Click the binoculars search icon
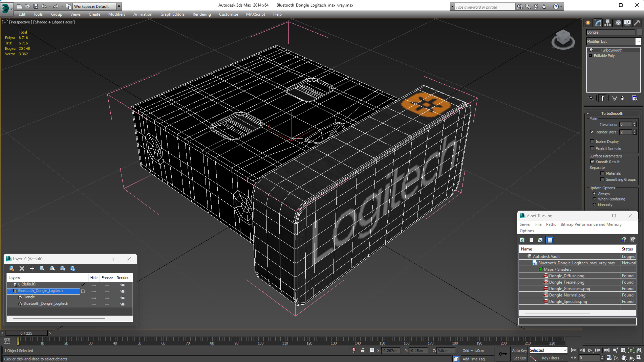 pyautogui.click(x=519, y=7)
